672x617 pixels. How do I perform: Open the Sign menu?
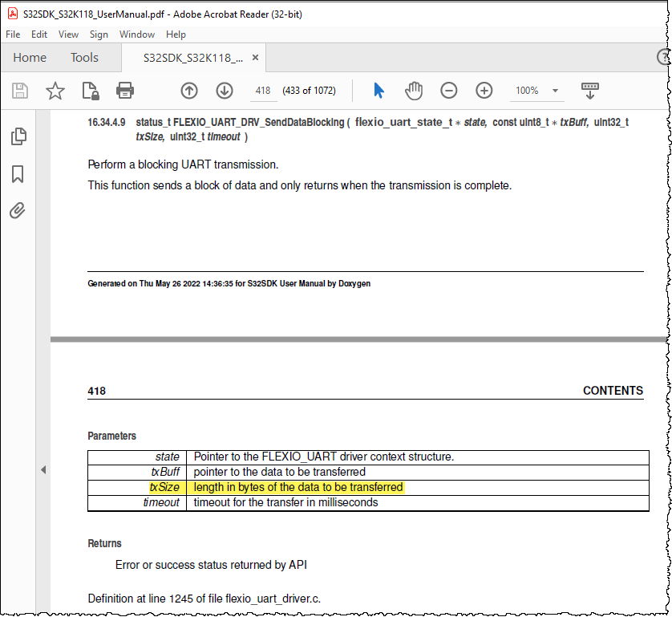[x=99, y=35]
